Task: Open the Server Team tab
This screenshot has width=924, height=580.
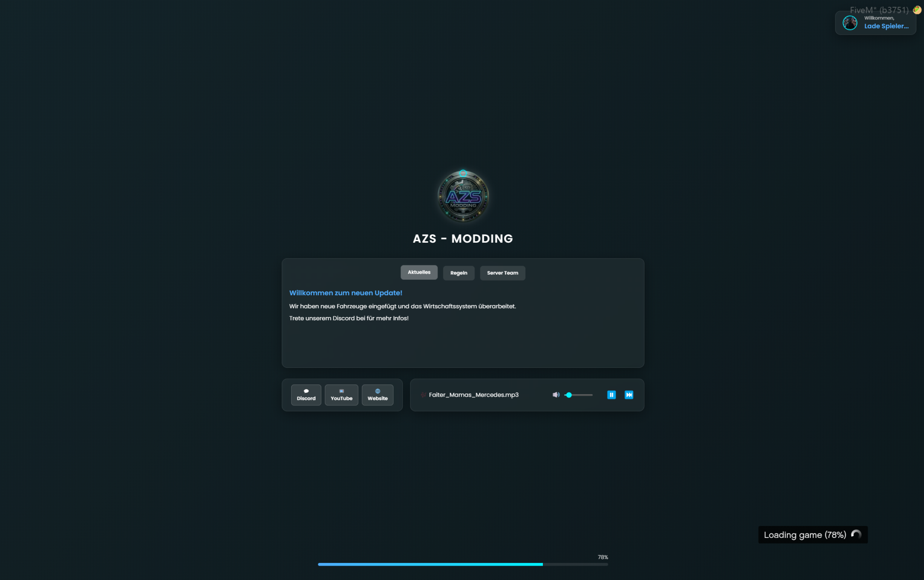Action: coord(503,273)
